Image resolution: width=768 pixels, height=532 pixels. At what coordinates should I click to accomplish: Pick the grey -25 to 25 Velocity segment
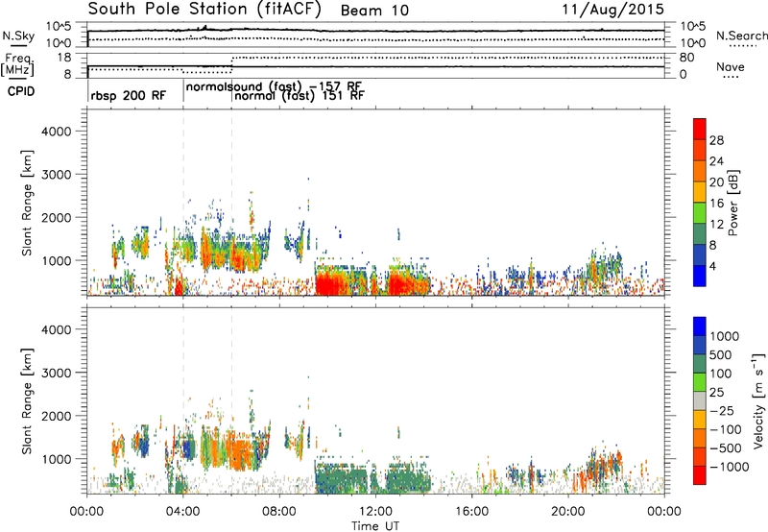pos(700,401)
